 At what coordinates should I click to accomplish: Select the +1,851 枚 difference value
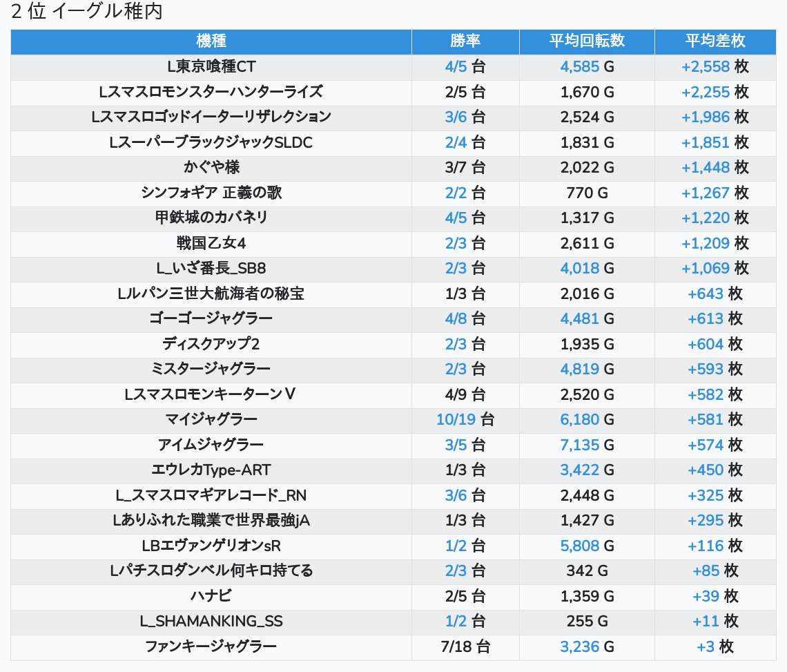tap(715, 143)
